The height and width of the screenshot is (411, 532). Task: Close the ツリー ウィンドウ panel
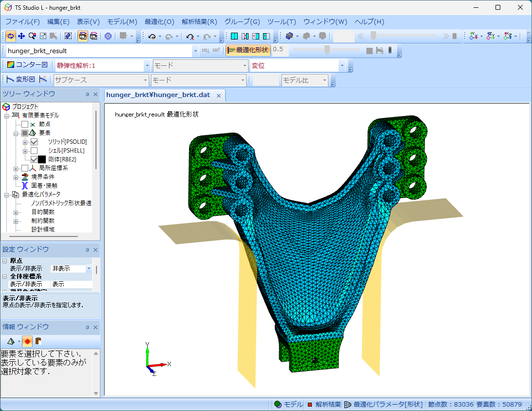coord(95,95)
